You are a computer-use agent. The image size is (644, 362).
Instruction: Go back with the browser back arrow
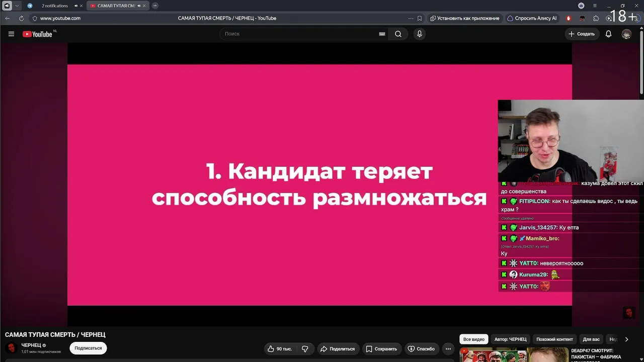(x=8, y=18)
